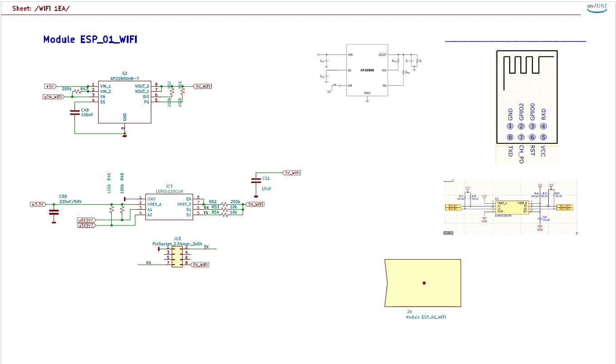Click the 5V_WIFI label next to R51
The height and width of the screenshot is (364, 616).
tap(203, 86)
